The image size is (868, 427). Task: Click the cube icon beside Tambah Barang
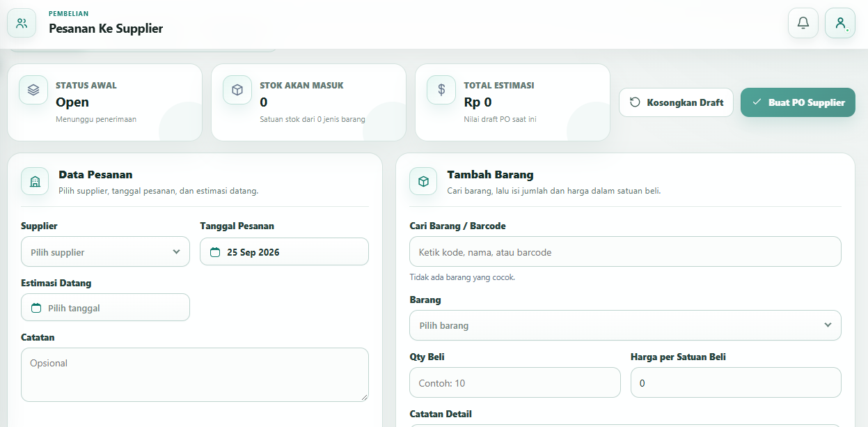point(423,181)
